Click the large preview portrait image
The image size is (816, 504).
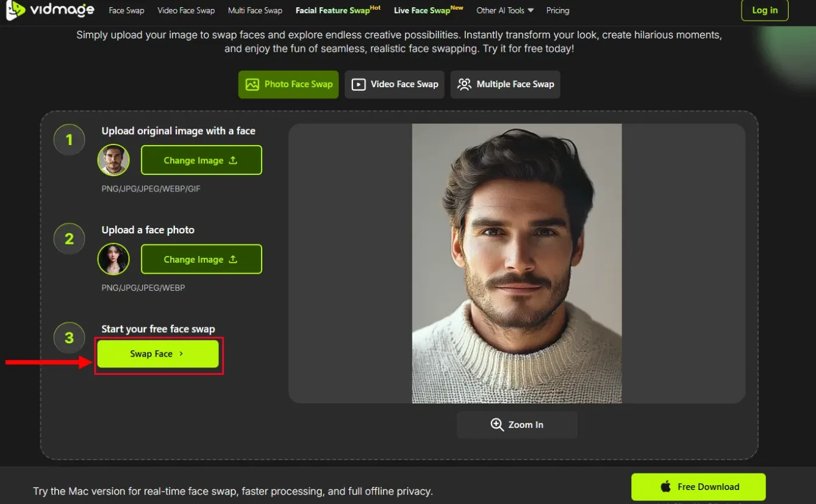(517, 263)
